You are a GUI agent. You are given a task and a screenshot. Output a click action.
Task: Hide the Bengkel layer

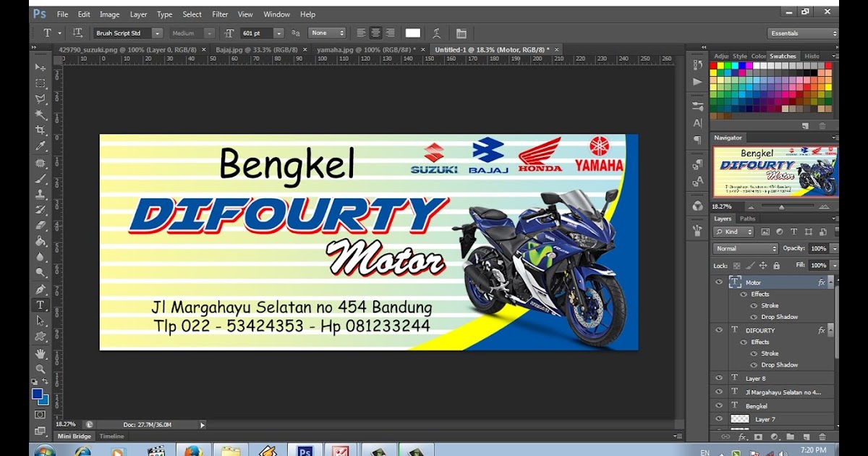719,405
